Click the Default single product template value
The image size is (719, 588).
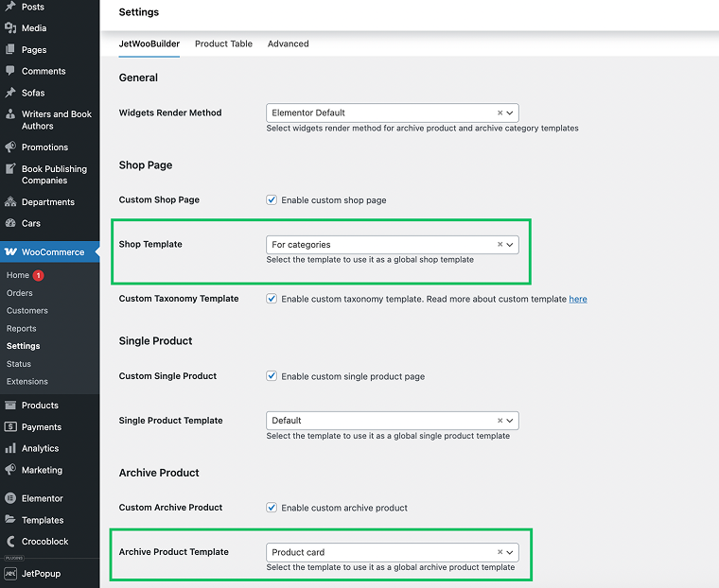point(287,421)
